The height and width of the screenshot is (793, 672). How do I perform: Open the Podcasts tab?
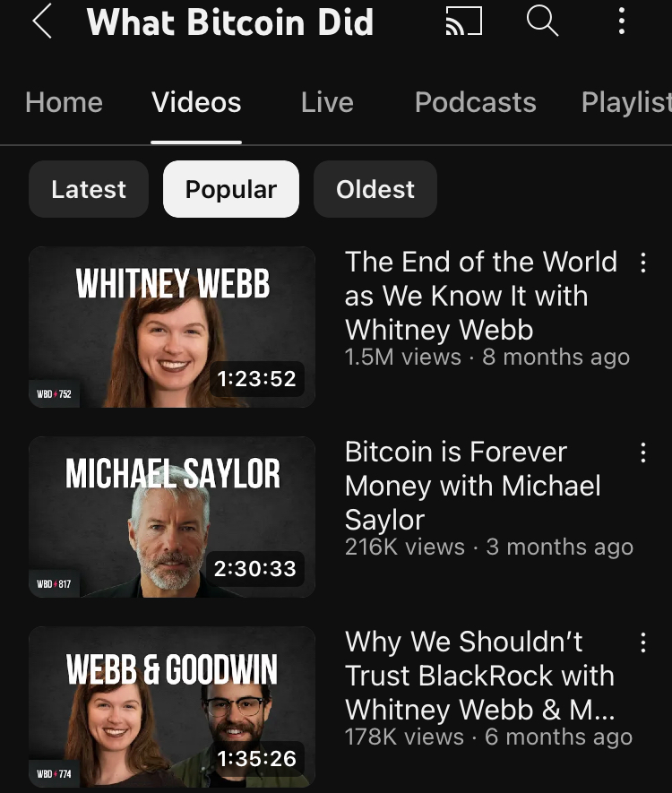click(x=475, y=102)
